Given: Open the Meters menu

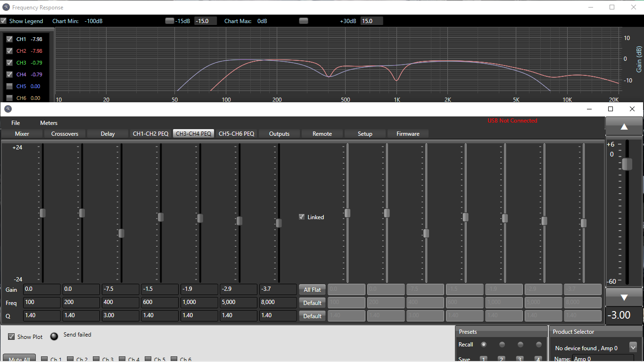Looking at the screenshot, I should (x=49, y=123).
